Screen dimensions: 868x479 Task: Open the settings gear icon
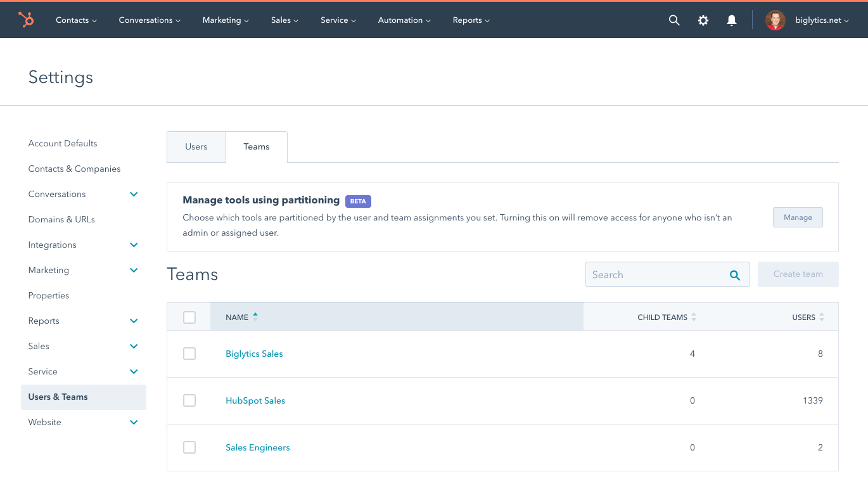(x=703, y=20)
